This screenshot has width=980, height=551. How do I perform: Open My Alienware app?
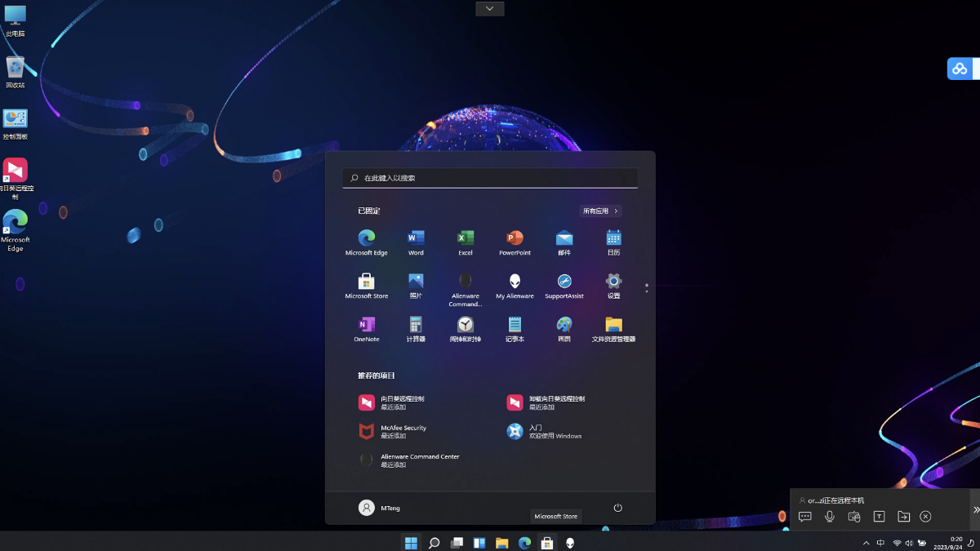click(x=514, y=285)
